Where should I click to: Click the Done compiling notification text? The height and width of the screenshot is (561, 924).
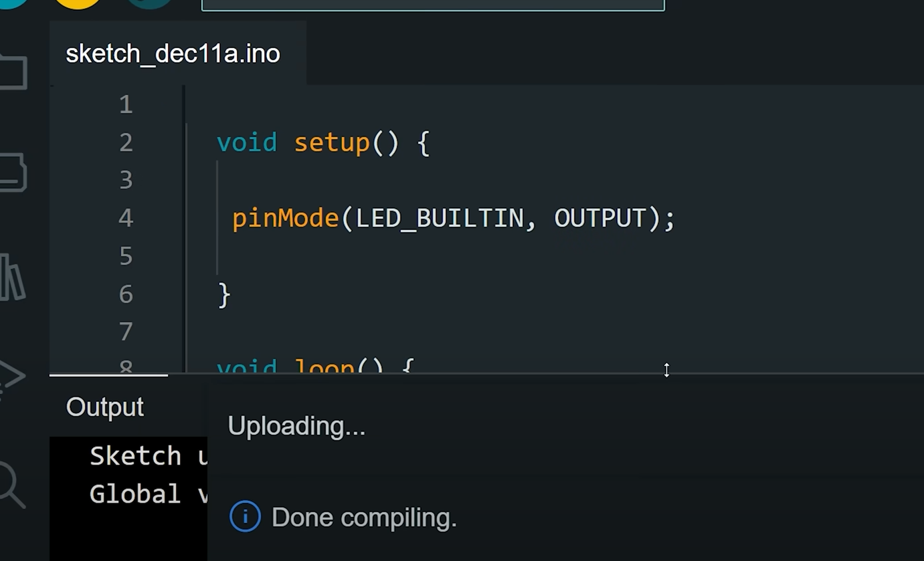[x=364, y=518]
